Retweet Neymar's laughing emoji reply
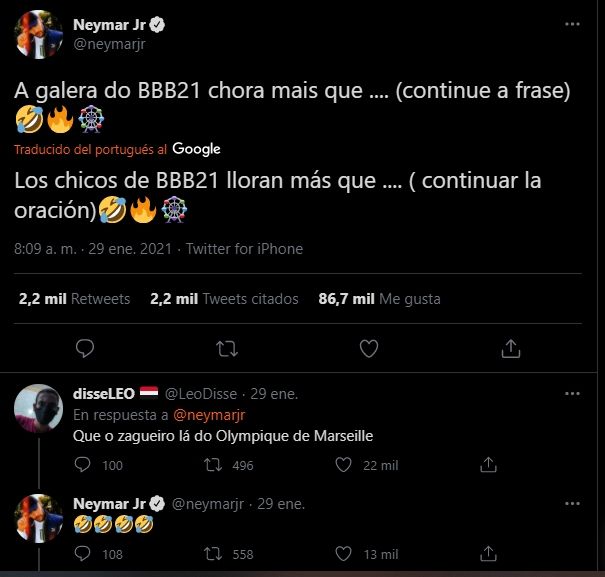 [212, 553]
